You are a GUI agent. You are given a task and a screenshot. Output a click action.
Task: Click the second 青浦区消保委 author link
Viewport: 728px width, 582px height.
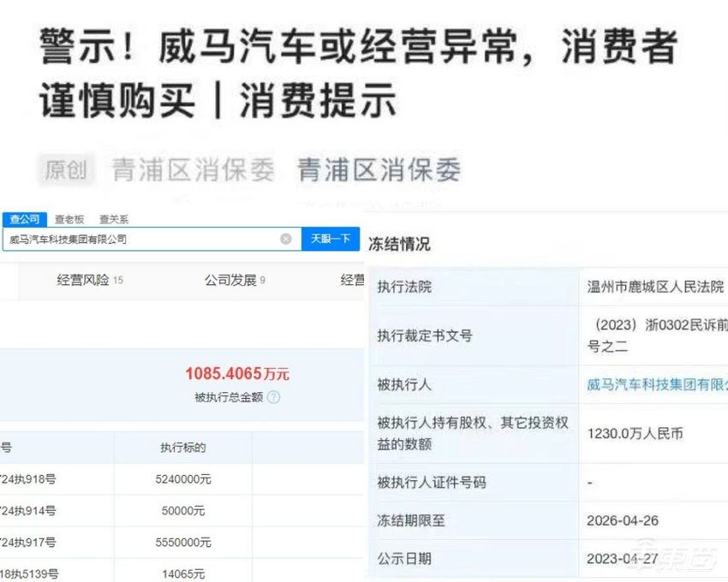point(378,169)
